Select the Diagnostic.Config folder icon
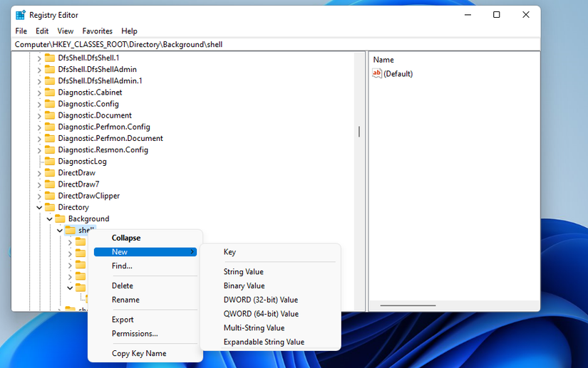Screen dimensions: 588x368 (49, 104)
